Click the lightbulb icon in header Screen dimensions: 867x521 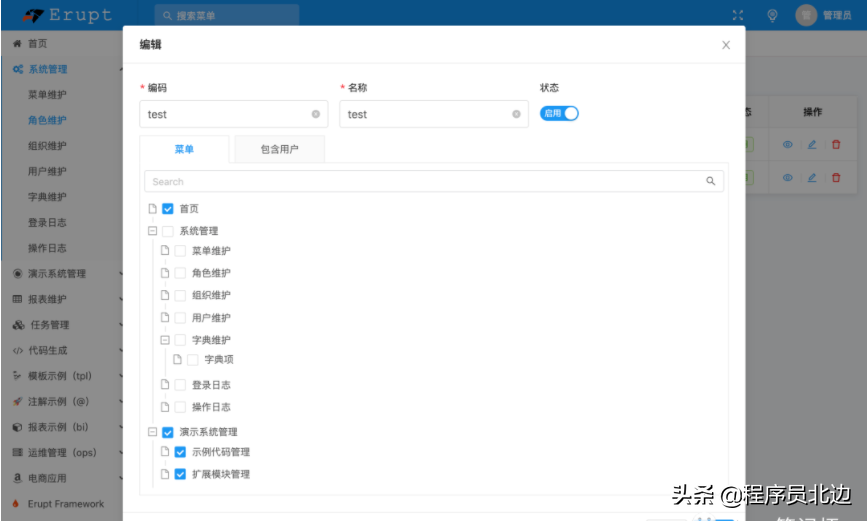click(x=772, y=15)
